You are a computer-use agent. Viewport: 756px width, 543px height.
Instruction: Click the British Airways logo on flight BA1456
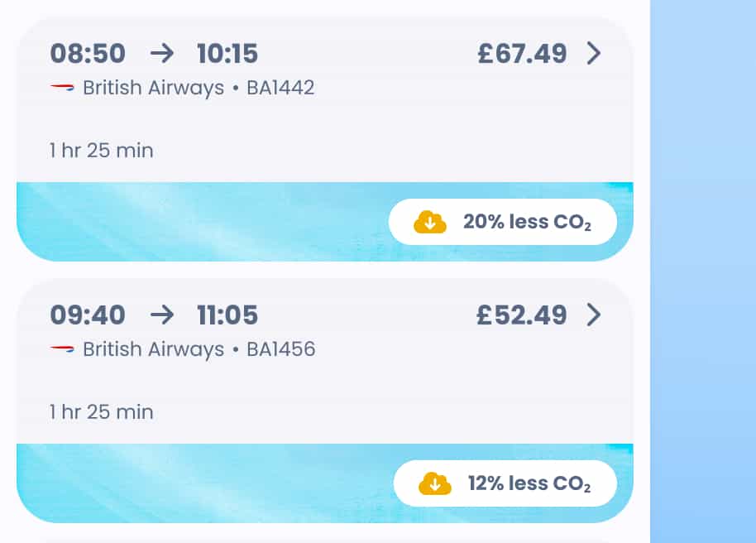coord(61,348)
